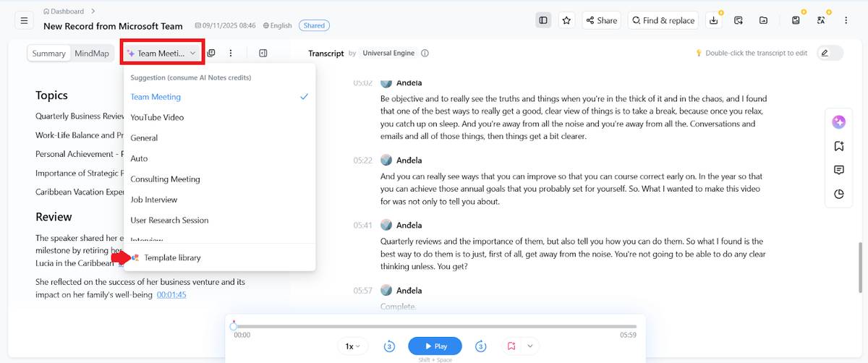The width and height of the screenshot is (868, 363).
Task: Star this record as favorite
Action: click(x=566, y=20)
